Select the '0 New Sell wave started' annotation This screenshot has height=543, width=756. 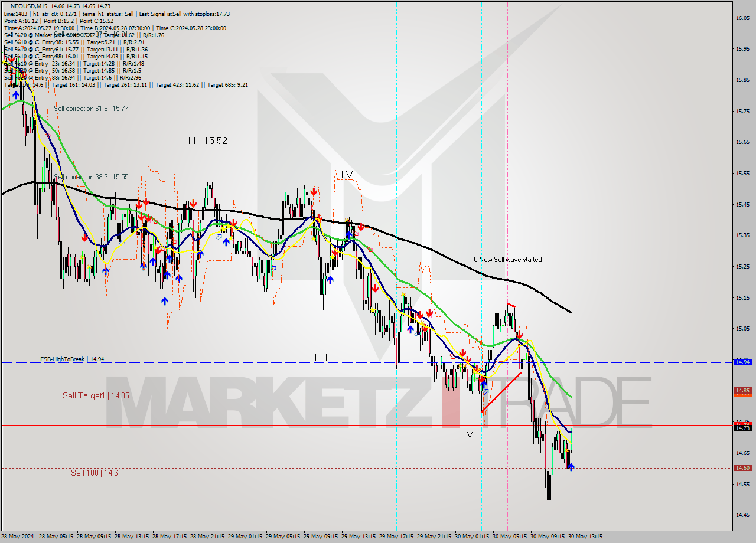(x=508, y=260)
